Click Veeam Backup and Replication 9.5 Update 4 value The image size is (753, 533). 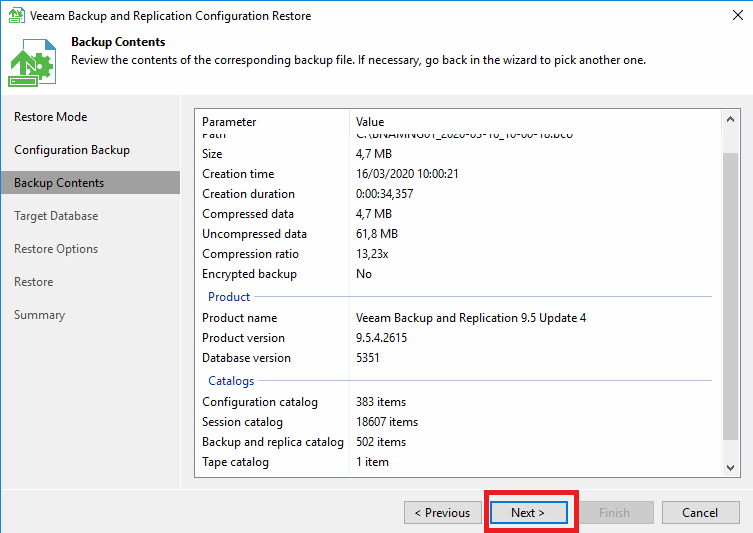471,318
